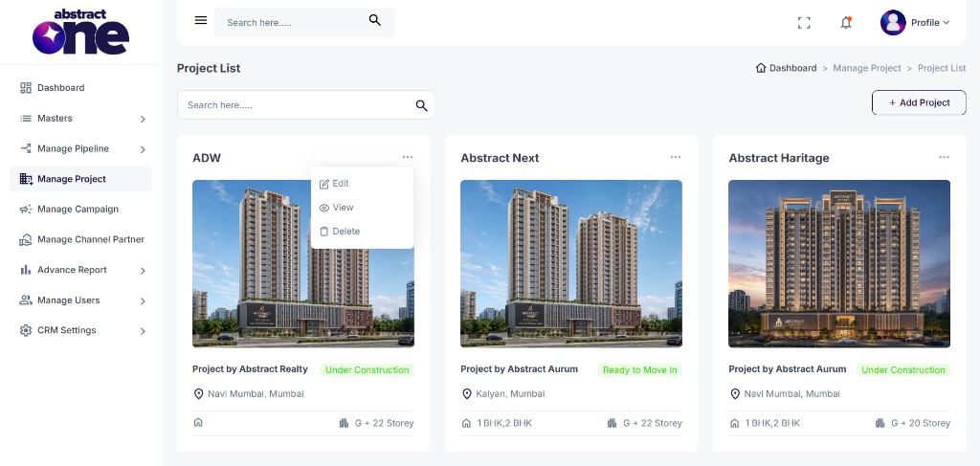Expand the CRM Settings chevron
This screenshot has height=466, width=980.
coord(143,331)
